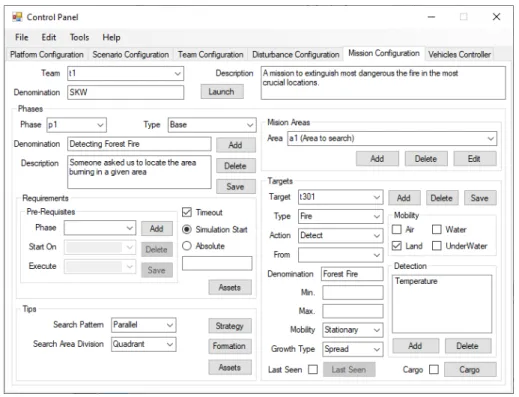The image size is (519, 397).
Task: Click Save button in the Phases section
Action: 236,187
